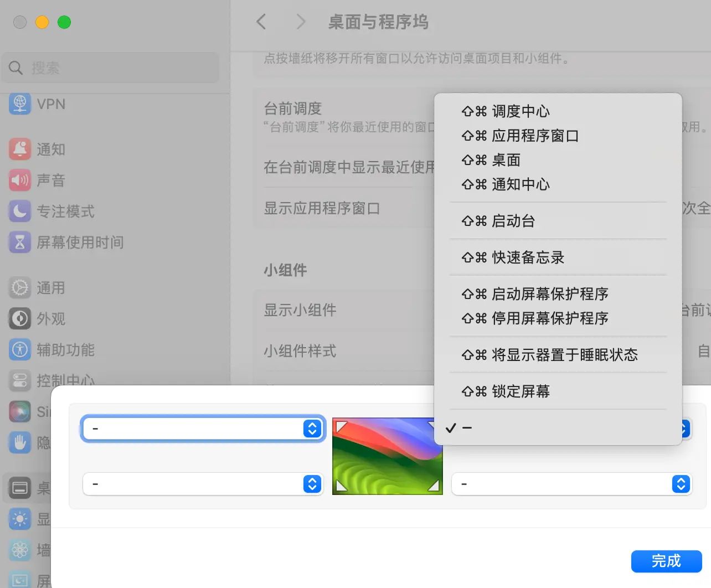Select the 专注模式 (Focus) icon
The width and height of the screenshot is (711, 588).
[19, 211]
